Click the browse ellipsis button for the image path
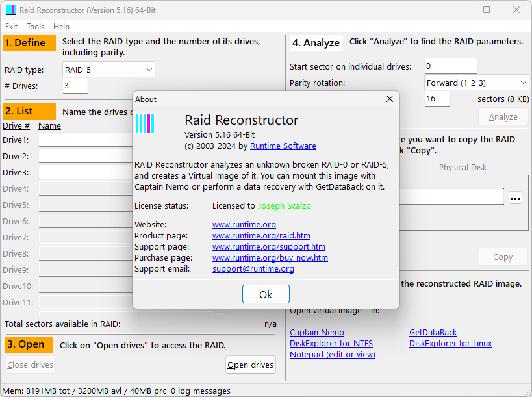 coord(515,198)
